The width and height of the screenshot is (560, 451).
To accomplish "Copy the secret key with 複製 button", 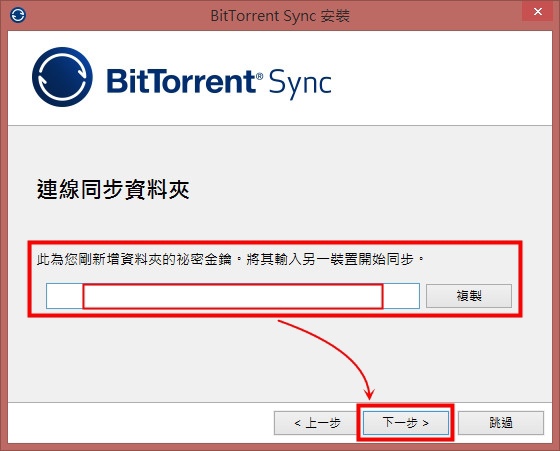I will coord(469,296).
